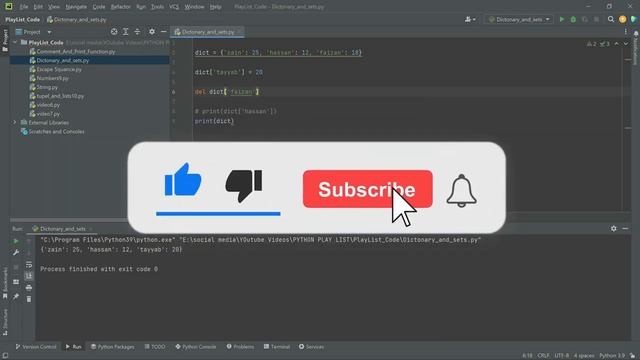Click wrench icon in Run panel
The width and height of the screenshot is (640, 360).
pyautogui.click(x=16, y=253)
